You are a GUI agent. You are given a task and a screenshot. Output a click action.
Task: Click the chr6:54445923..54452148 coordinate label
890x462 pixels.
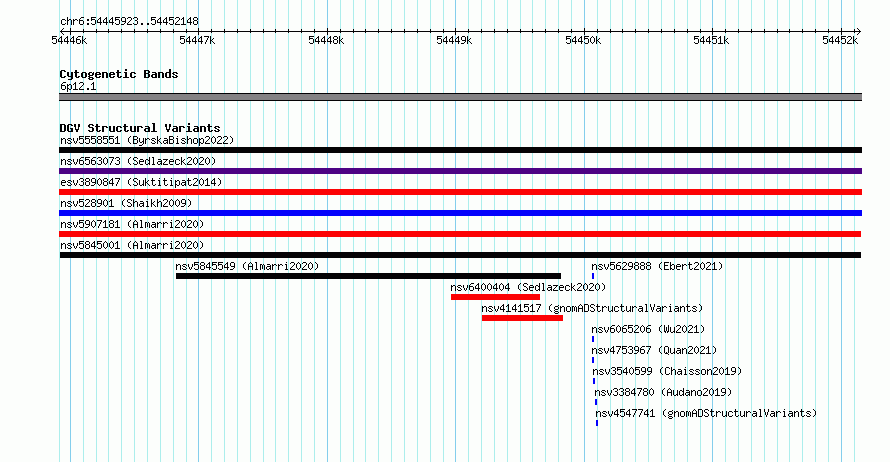tap(129, 22)
